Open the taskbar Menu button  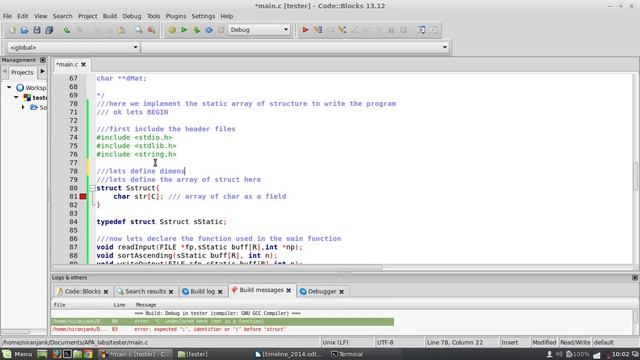(17, 354)
